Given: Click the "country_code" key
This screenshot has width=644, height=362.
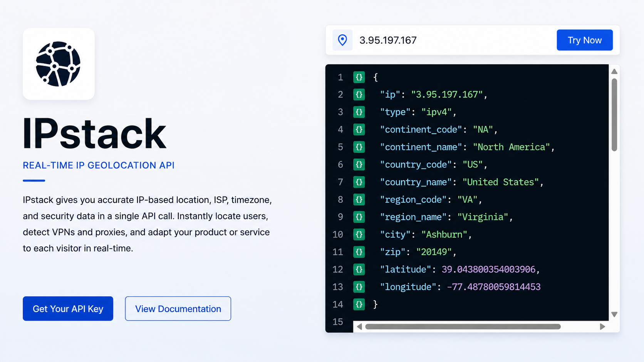Looking at the screenshot, I should click(x=416, y=164).
